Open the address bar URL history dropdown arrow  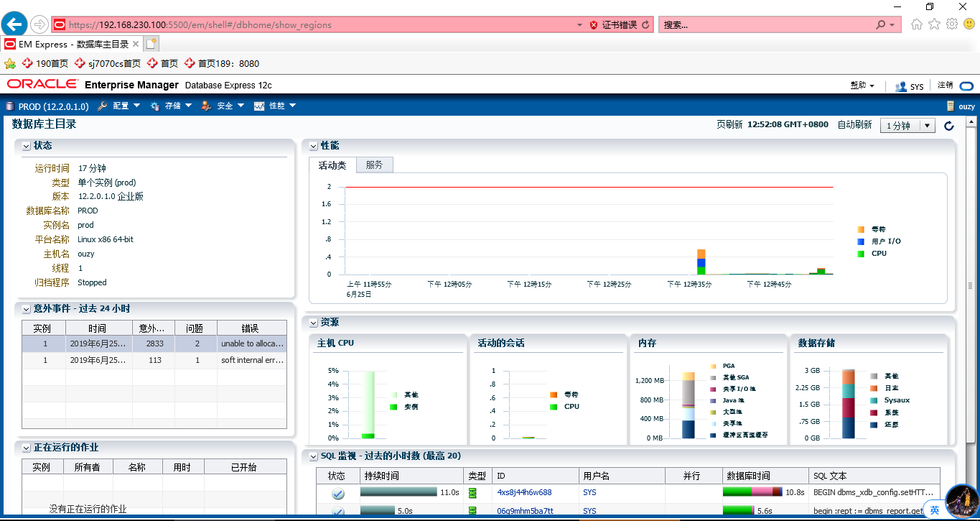[580, 25]
